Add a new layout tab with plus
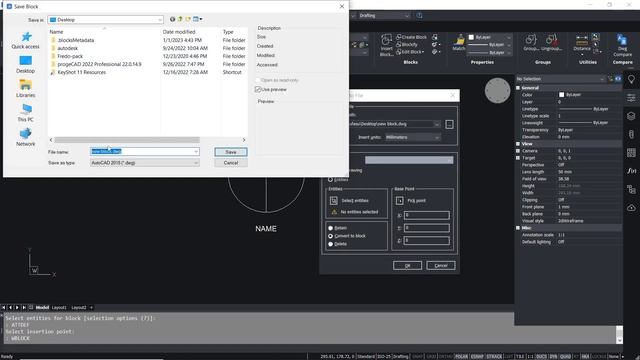Screen dimensions: 640x360 91,307
